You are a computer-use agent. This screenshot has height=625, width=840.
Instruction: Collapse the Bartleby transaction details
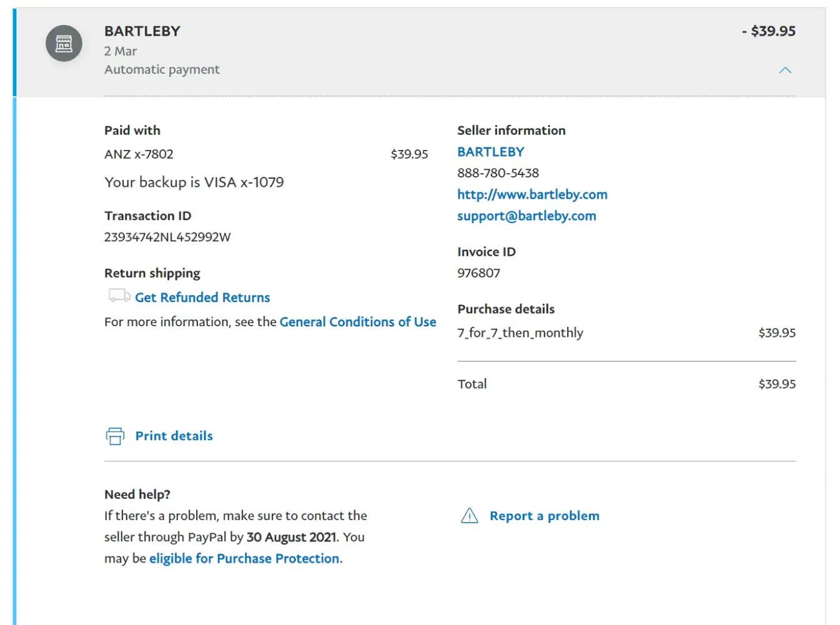(x=785, y=70)
